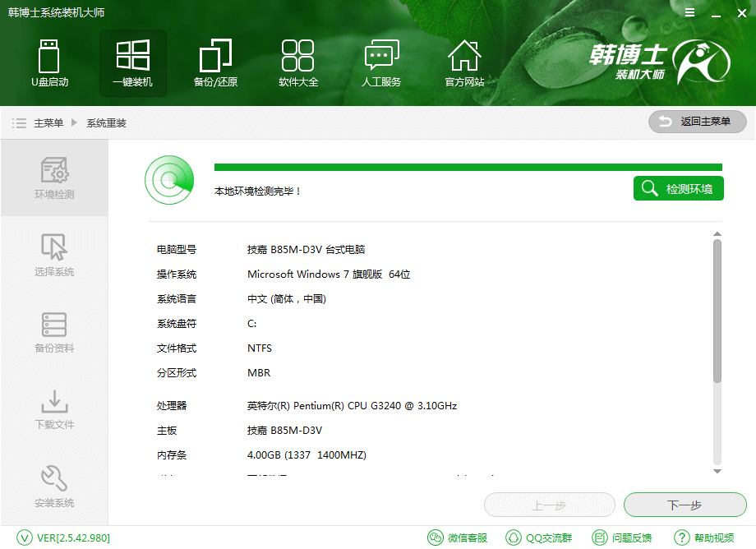Select 备份资料 step in sidebar
The width and height of the screenshot is (756, 549).
[x=54, y=332]
